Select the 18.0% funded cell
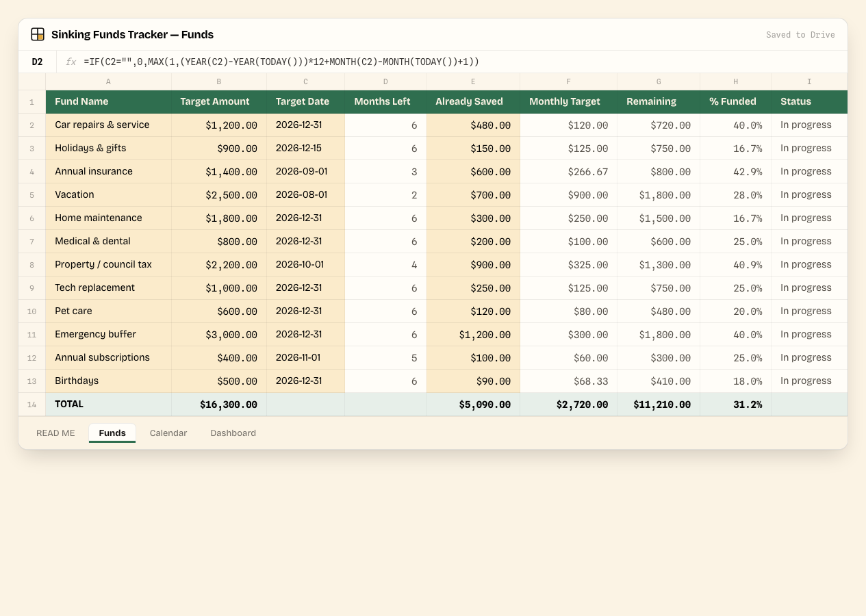 tap(736, 381)
